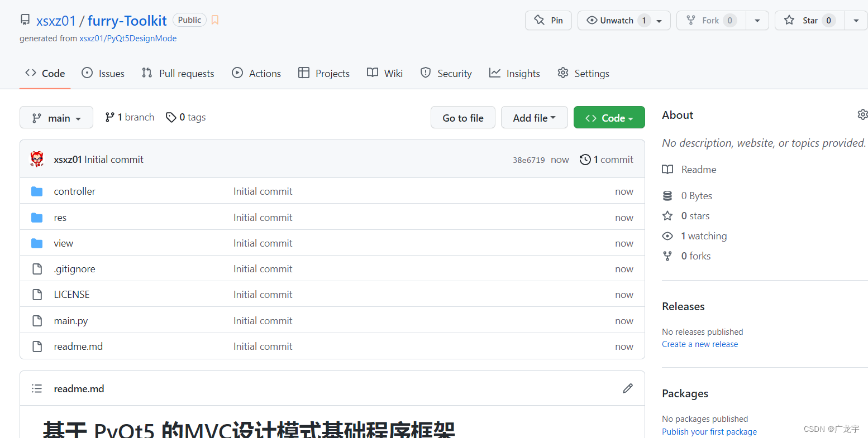Fork the repository with the Fork button
The image size is (868, 438).
712,20
